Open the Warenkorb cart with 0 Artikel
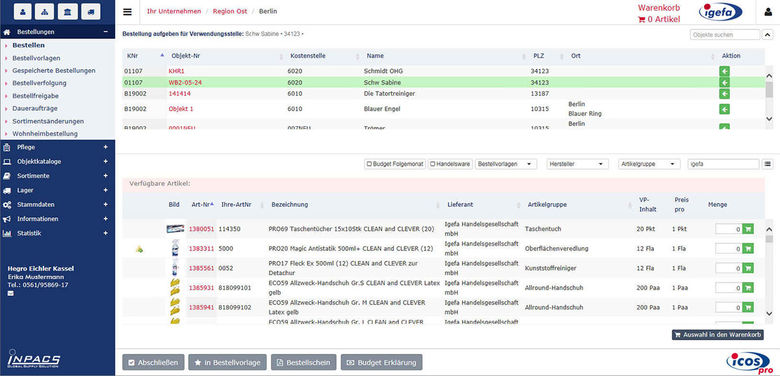The width and height of the screenshot is (780, 376). point(659,14)
